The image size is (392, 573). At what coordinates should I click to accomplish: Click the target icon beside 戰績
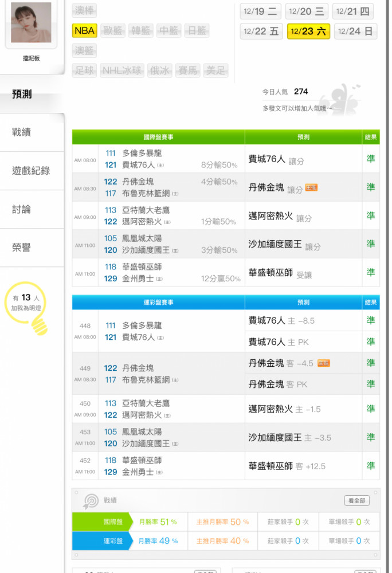pos(91,501)
